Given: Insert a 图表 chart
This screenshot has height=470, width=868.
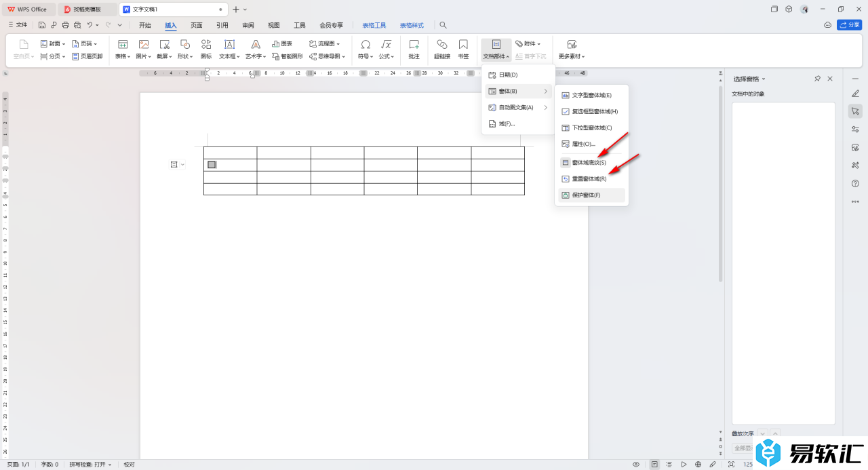Looking at the screenshot, I should coord(282,43).
